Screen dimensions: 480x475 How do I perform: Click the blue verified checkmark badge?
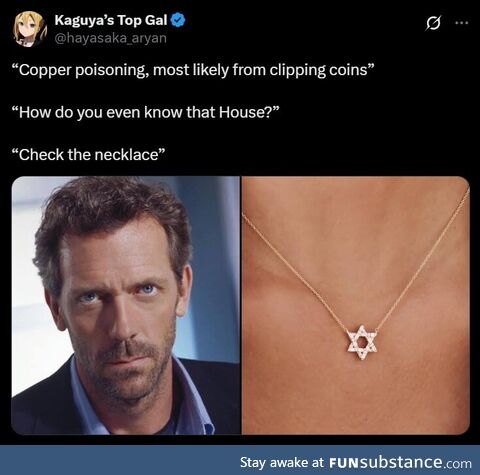178,20
